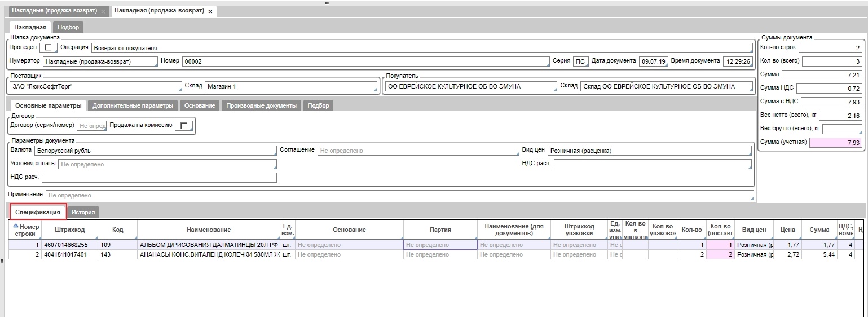Open the Вид цен Розничная selector

[x=649, y=151]
